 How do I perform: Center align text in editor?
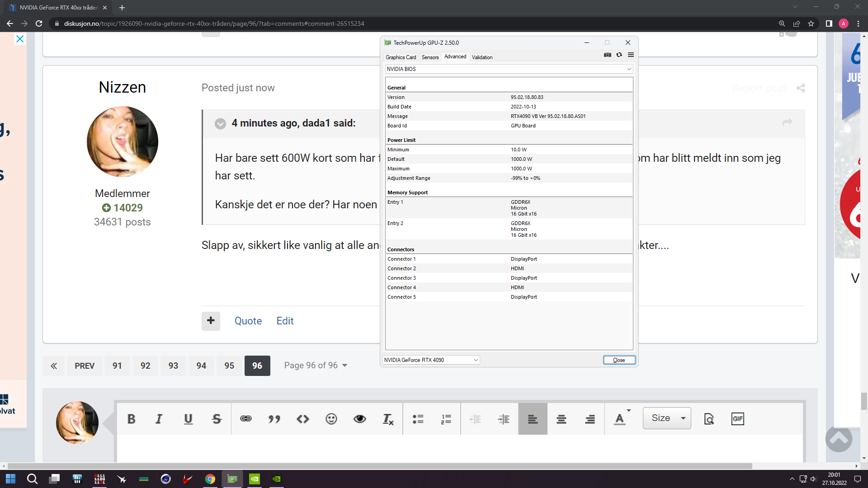pos(561,419)
